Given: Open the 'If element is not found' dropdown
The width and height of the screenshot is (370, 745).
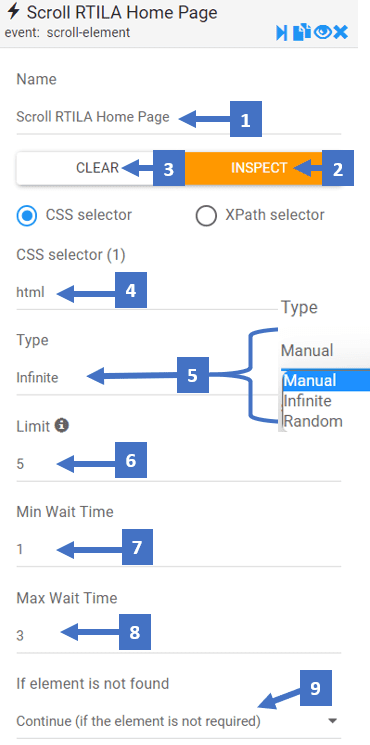Looking at the screenshot, I should [x=179, y=721].
